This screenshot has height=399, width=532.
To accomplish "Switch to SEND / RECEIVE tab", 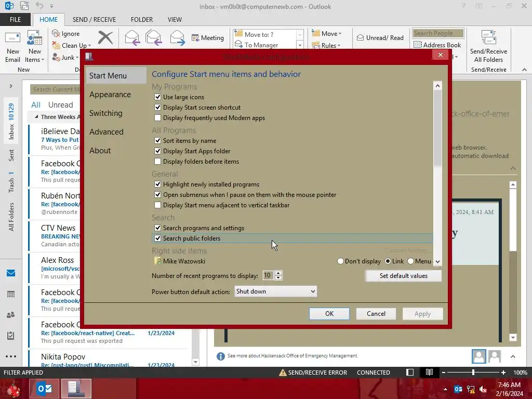I will pyautogui.click(x=94, y=19).
